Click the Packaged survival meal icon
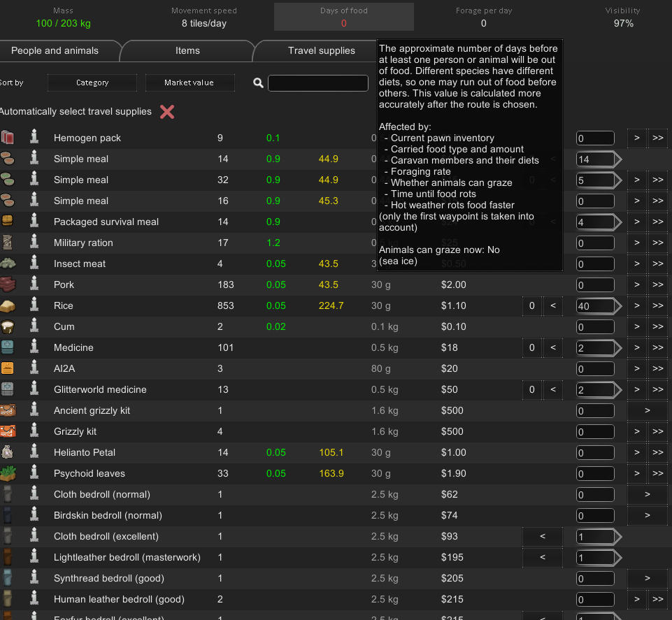Image resolution: width=672 pixels, height=620 pixels. [x=8, y=222]
